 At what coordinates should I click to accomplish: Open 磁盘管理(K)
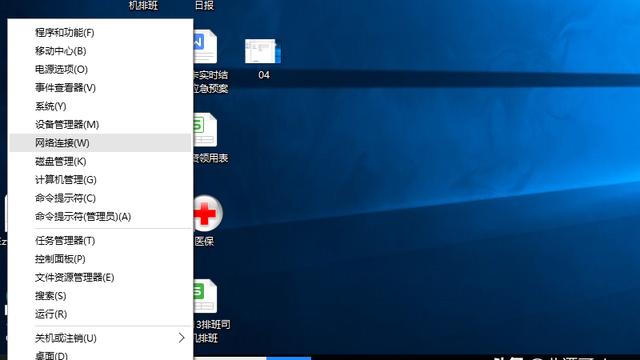100,161
